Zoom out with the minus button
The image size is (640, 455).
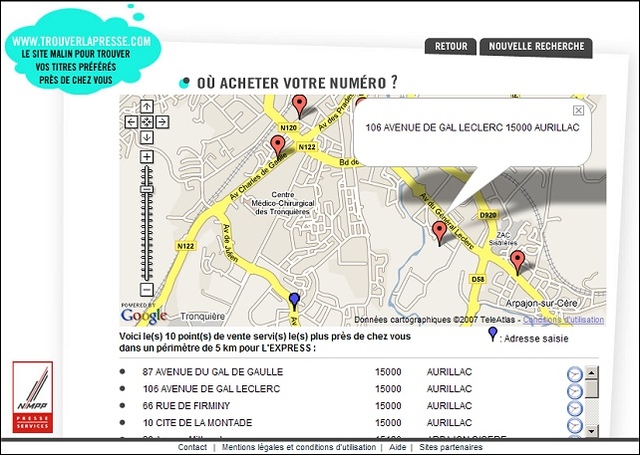click(147, 289)
